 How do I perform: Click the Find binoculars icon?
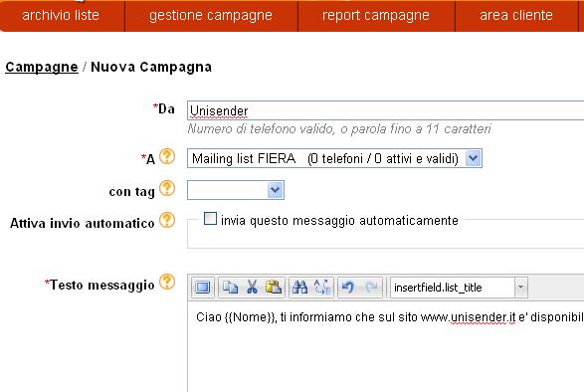[299, 288]
